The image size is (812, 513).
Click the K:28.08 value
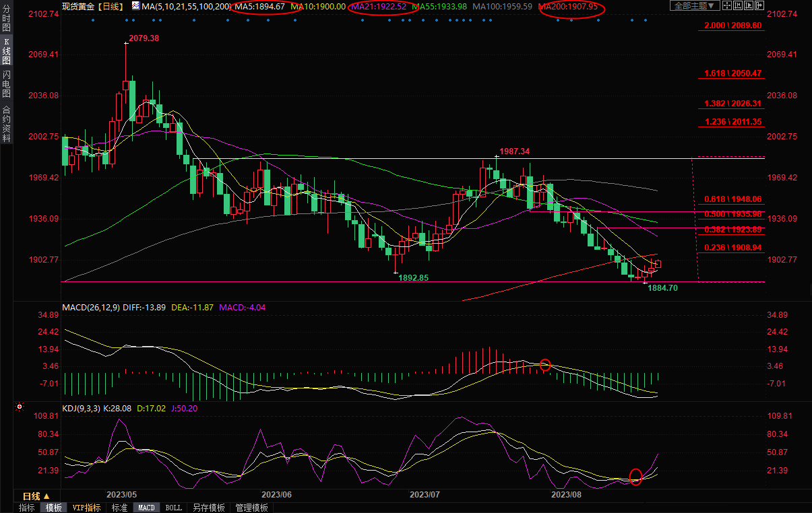119,408
